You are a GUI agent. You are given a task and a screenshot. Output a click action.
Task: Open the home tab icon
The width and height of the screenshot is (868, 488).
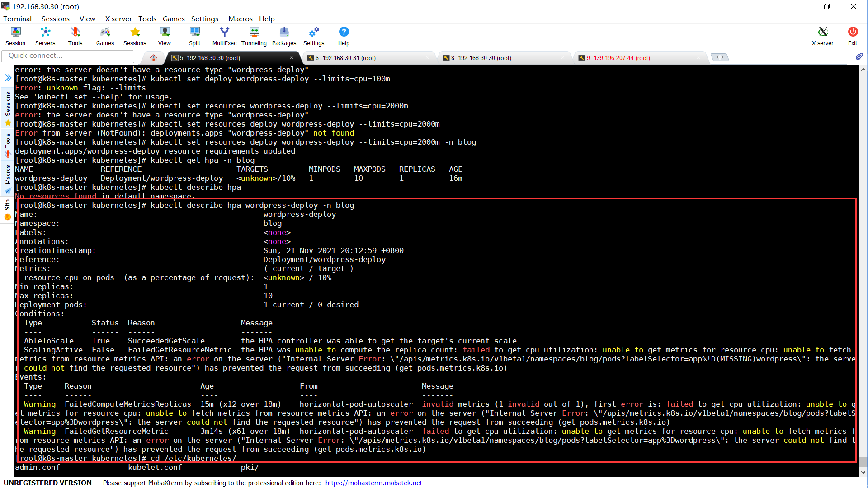pos(154,58)
